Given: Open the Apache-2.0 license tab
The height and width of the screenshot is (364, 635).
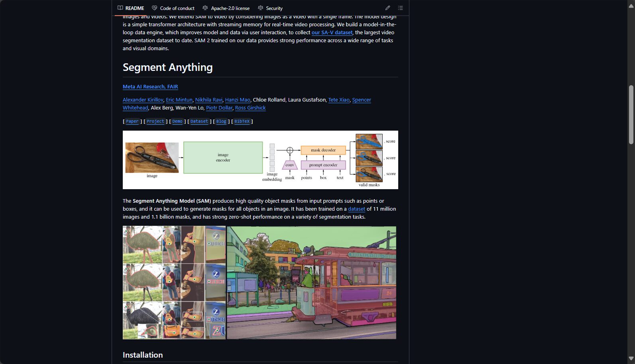Looking at the screenshot, I should tap(226, 8).
